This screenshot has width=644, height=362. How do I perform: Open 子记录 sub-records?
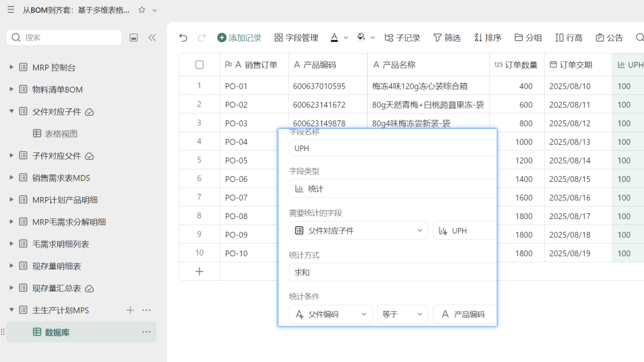[402, 38]
